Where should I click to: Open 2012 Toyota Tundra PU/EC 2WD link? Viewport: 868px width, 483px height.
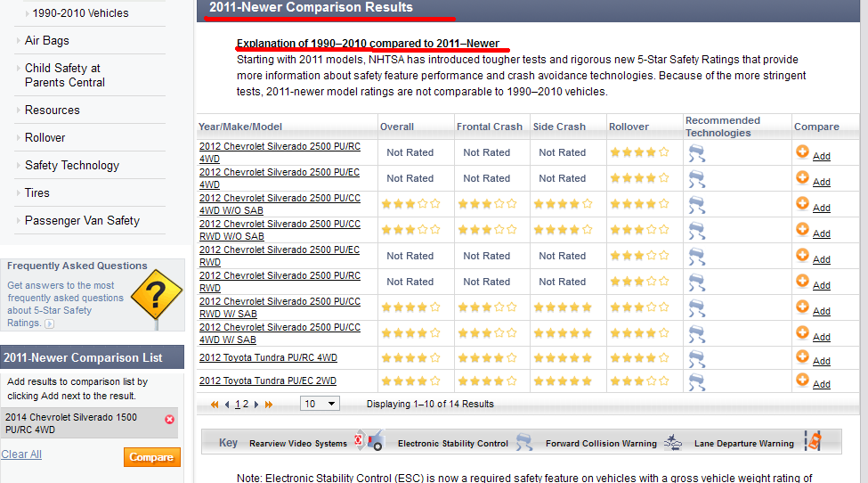(x=268, y=381)
